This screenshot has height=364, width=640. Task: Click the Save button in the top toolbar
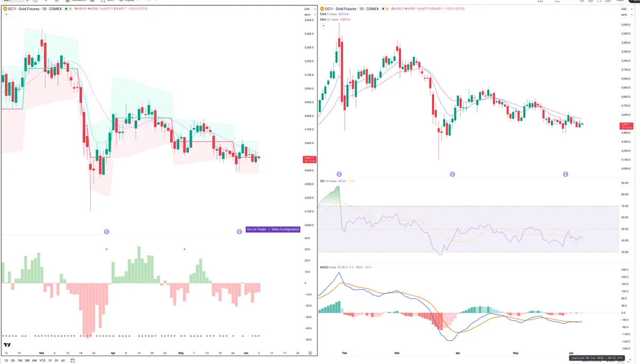557,2
